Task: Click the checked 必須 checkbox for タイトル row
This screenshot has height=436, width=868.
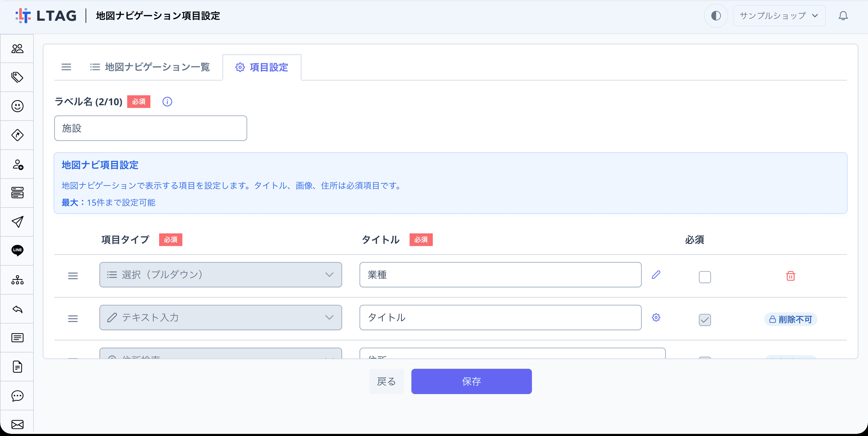Action: [x=705, y=320]
